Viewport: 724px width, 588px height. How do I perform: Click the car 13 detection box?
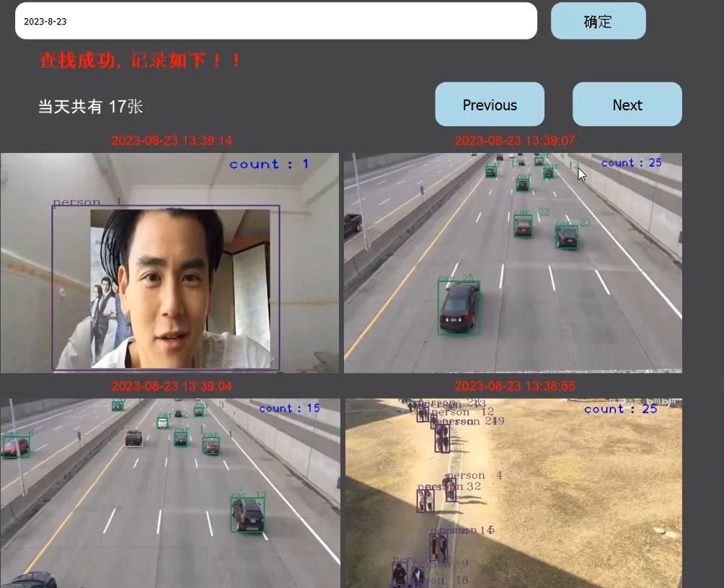[x=247, y=514]
